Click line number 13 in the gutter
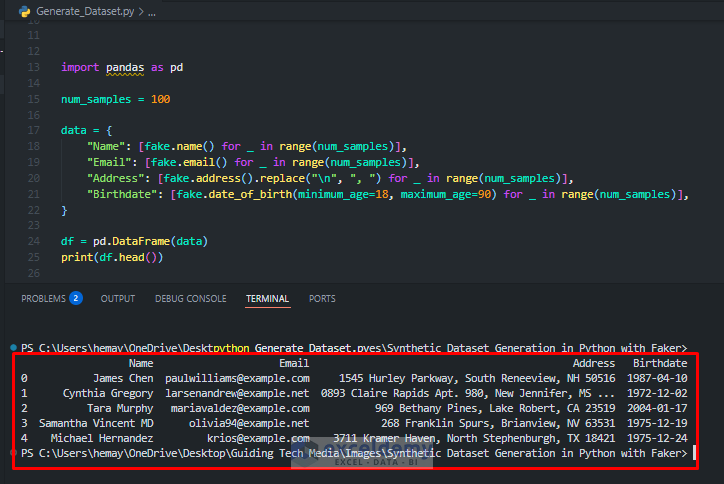 tap(34, 67)
